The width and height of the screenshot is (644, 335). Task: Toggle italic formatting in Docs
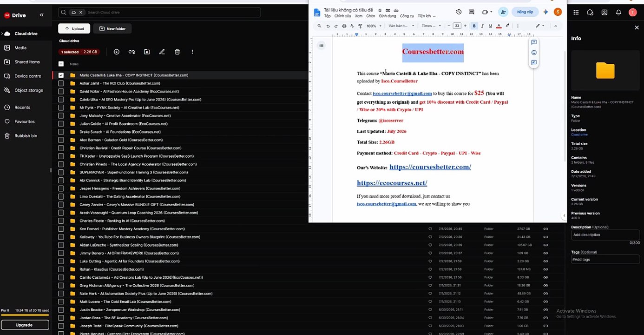[482, 26]
